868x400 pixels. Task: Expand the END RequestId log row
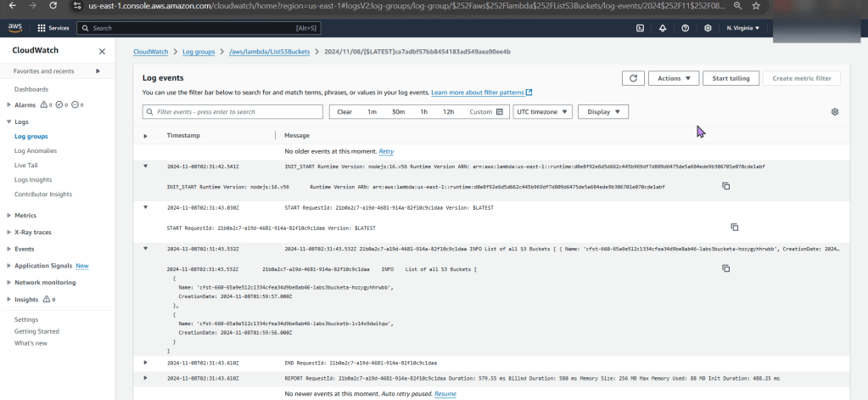pyautogui.click(x=145, y=363)
